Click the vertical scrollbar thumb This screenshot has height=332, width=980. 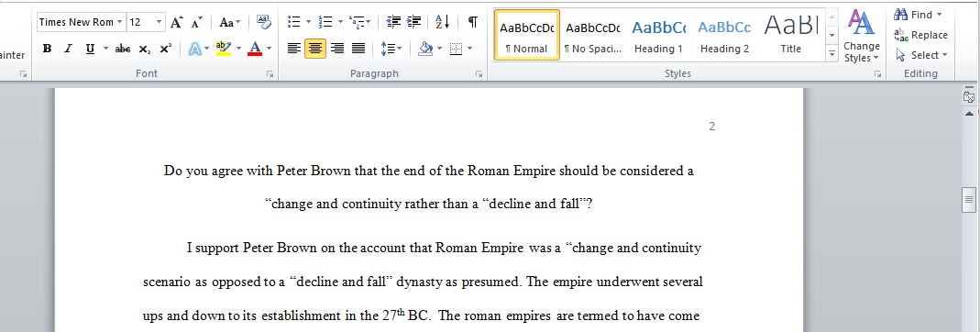click(969, 199)
